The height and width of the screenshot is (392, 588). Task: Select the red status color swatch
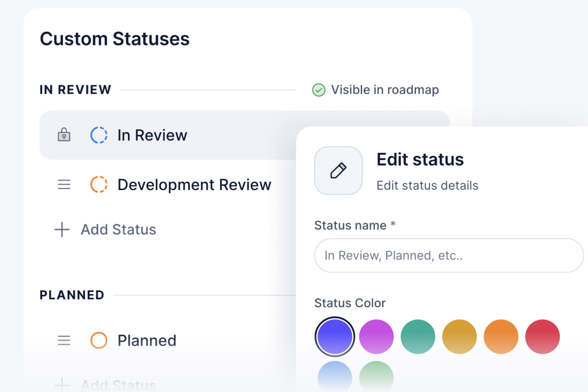click(x=542, y=337)
